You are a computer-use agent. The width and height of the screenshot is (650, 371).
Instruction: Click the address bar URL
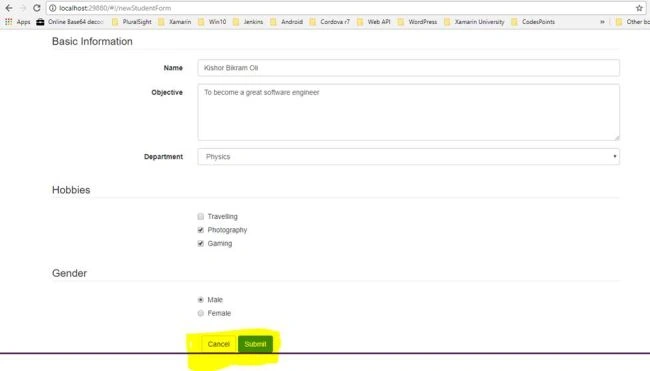115,8
